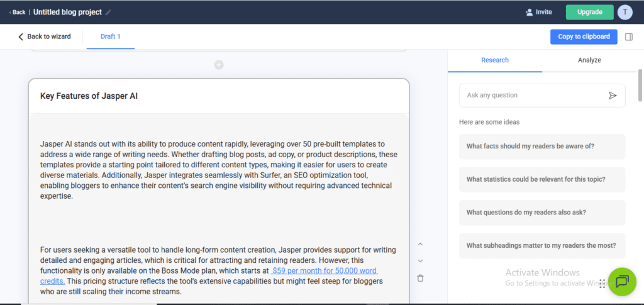
Task: Toggle the side panel icon
Action: [x=629, y=37]
